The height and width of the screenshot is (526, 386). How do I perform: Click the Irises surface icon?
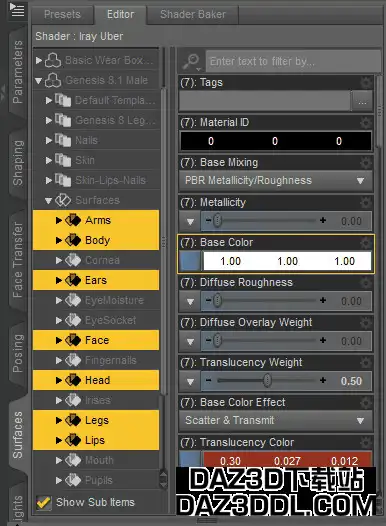tap(73, 400)
